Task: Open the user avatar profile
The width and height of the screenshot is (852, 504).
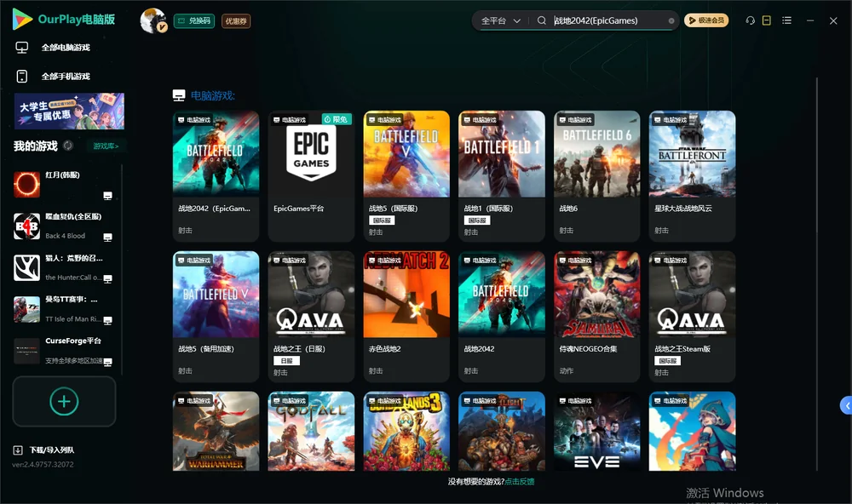Action: pos(153,20)
